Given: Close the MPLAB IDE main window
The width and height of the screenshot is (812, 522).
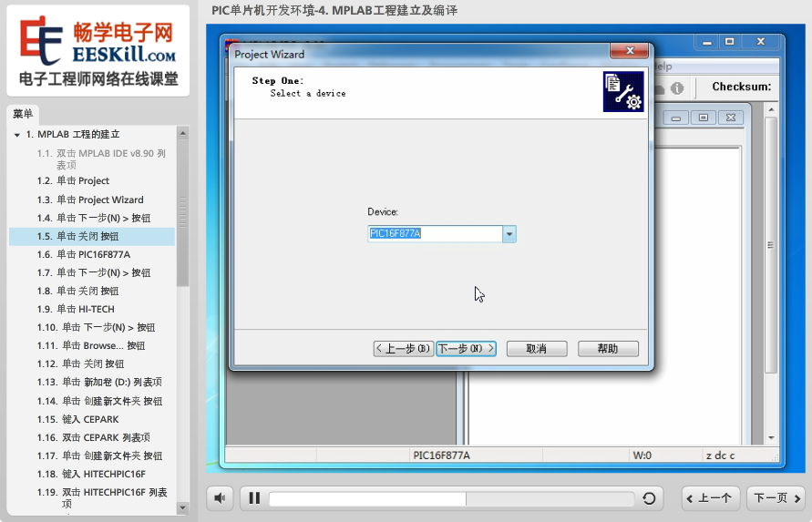Looking at the screenshot, I should 761,42.
